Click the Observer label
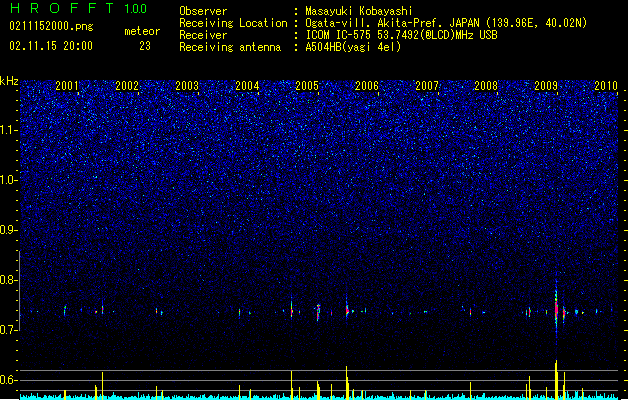This screenshot has width=629, height=400. 203,11
